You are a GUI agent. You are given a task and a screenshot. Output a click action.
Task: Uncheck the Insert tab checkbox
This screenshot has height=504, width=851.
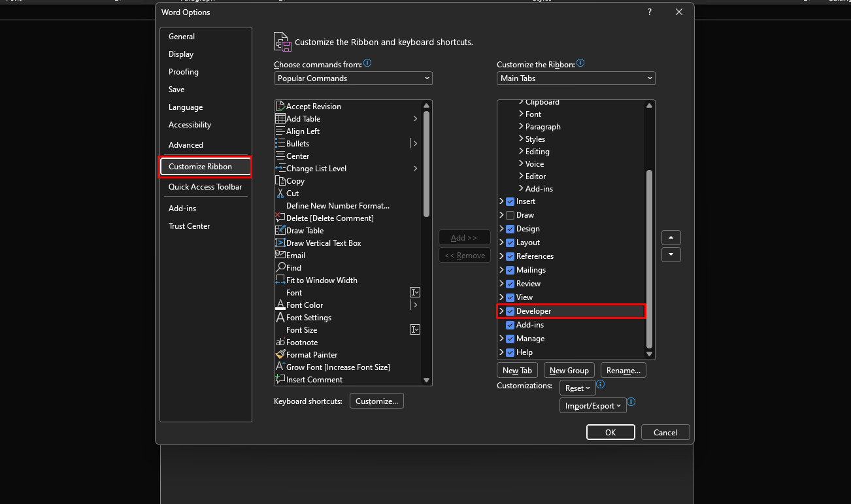510,201
